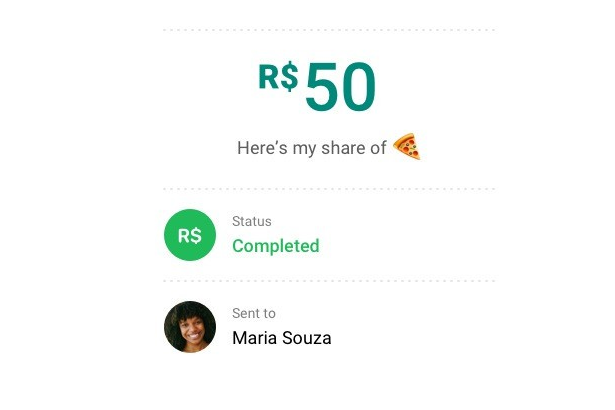Click the letter R in teal currency symbol

(269, 77)
